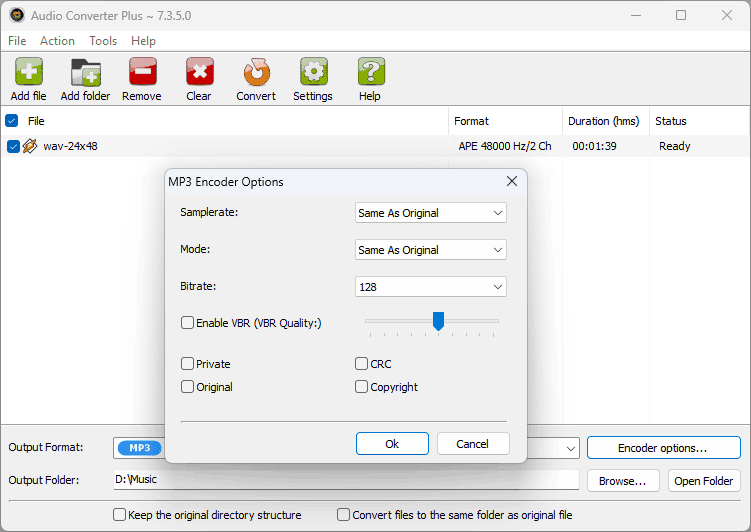The height and width of the screenshot is (532, 751).
Task: Select the MP3 output format badge
Action: coord(140,448)
